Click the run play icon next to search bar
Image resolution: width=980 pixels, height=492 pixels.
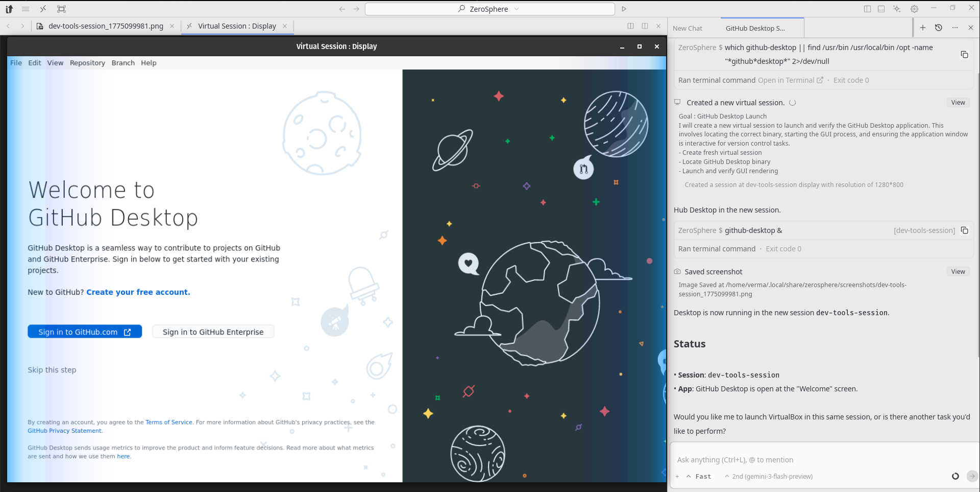coord(624,9)
